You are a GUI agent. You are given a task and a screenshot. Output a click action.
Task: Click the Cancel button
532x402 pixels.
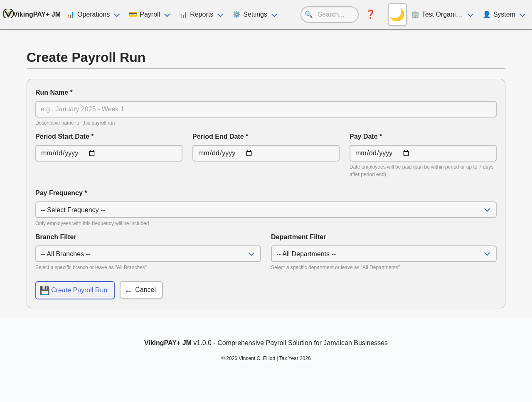[x=141, y=290]
